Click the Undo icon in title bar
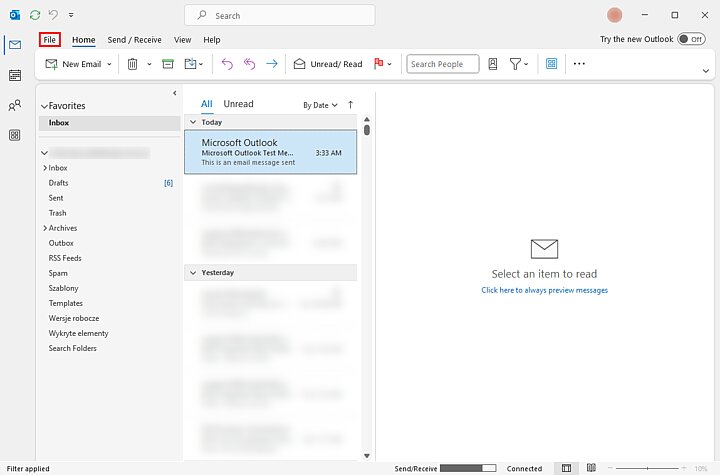Screen dimensions: 720x475 click(53, 15)
